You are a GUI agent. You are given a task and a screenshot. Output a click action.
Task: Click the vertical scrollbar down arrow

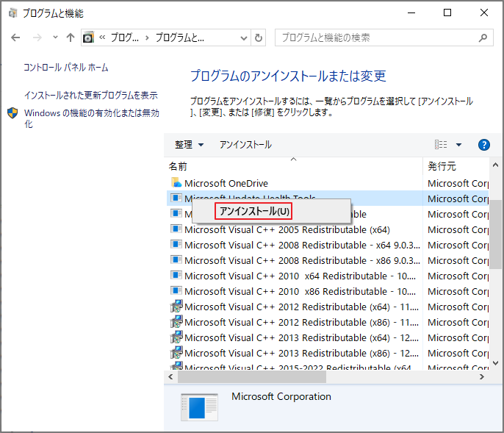(x=495, y=363)
